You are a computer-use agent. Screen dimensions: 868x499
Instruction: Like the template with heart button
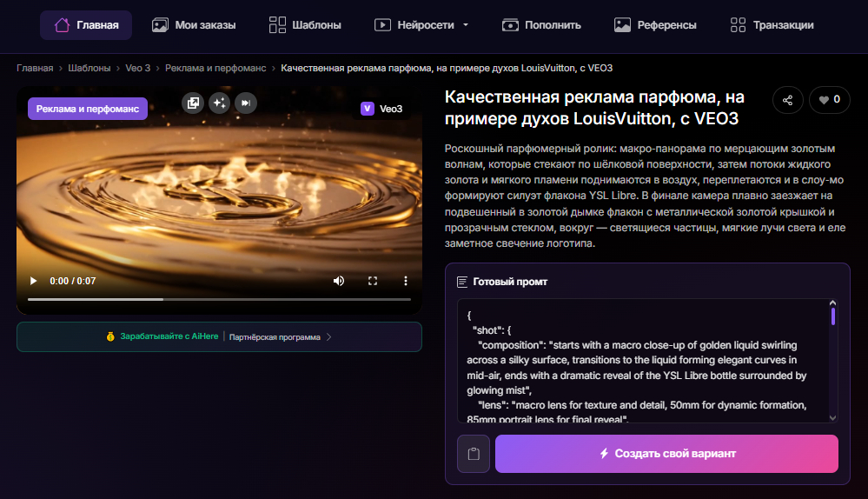829,100
